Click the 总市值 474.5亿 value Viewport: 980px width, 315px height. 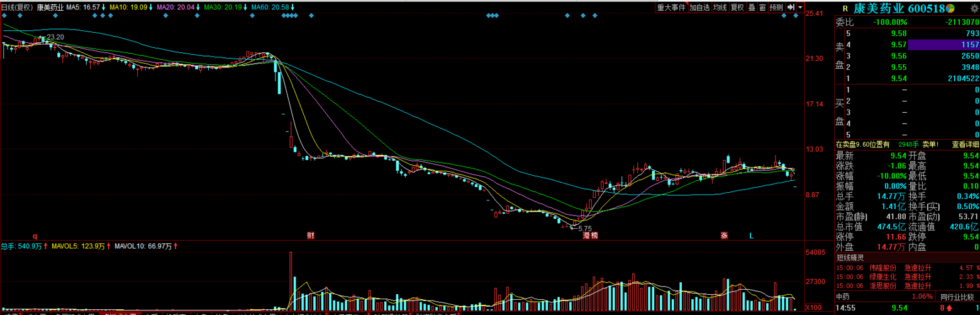(x=891, y=226)
